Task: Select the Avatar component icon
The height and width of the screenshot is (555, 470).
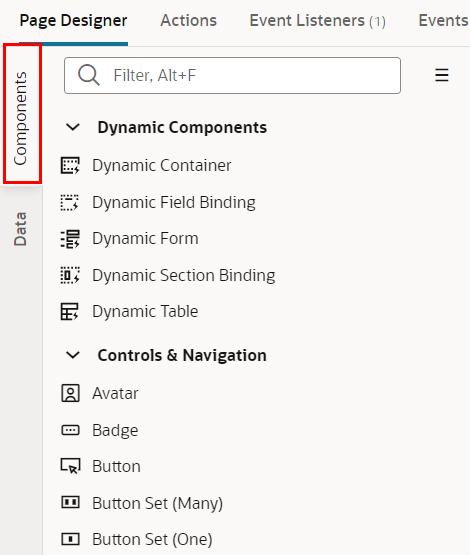Action: pyautogui.click(x=70, y=393)
